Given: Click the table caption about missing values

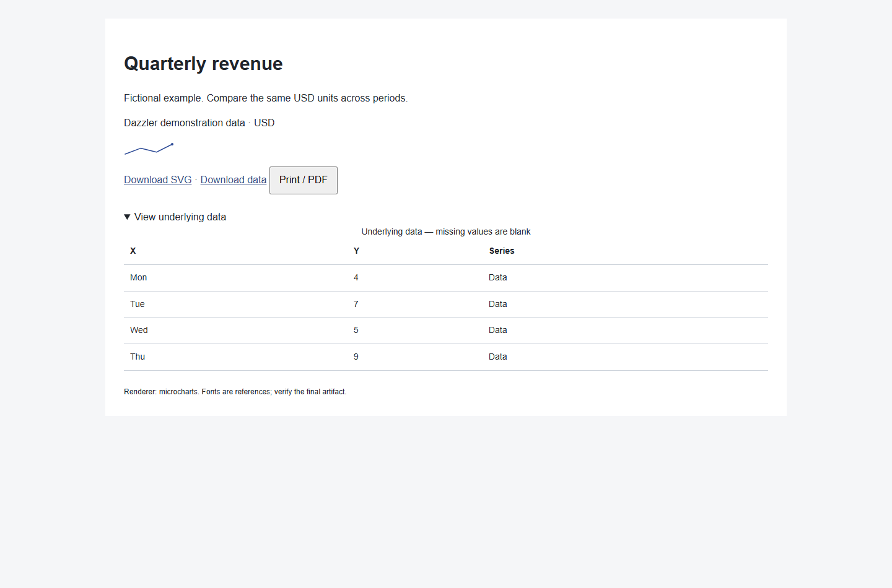Looking at the screenshot, I should coord(446,231).
